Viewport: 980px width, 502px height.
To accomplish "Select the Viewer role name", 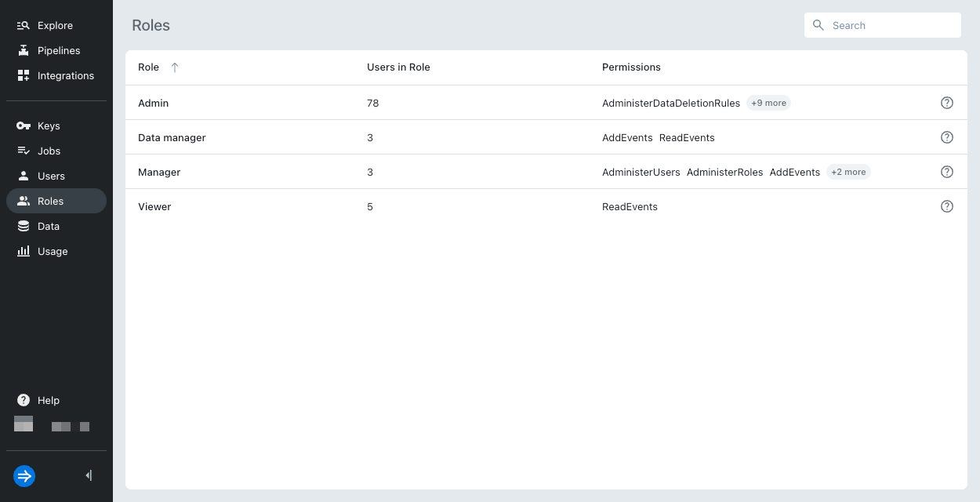I will (154, 206).
